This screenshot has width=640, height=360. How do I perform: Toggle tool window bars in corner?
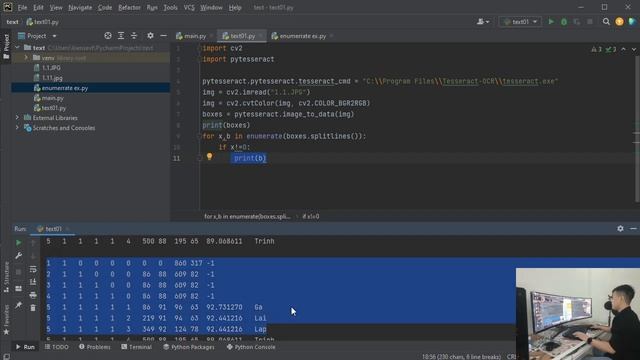[6, 356]
